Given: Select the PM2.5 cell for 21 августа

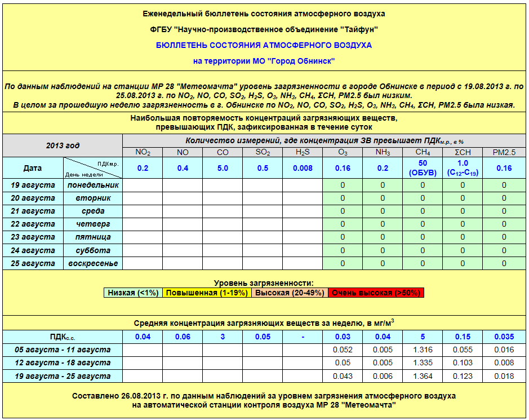Looking at the screenshot, I should (504, 211).
